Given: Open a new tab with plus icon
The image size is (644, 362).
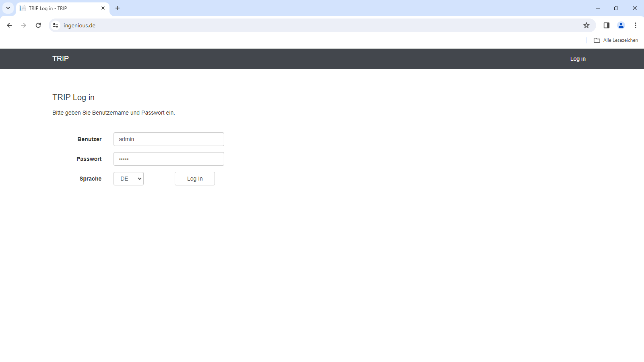Looking at the screenshot, I should coord(118,8).
